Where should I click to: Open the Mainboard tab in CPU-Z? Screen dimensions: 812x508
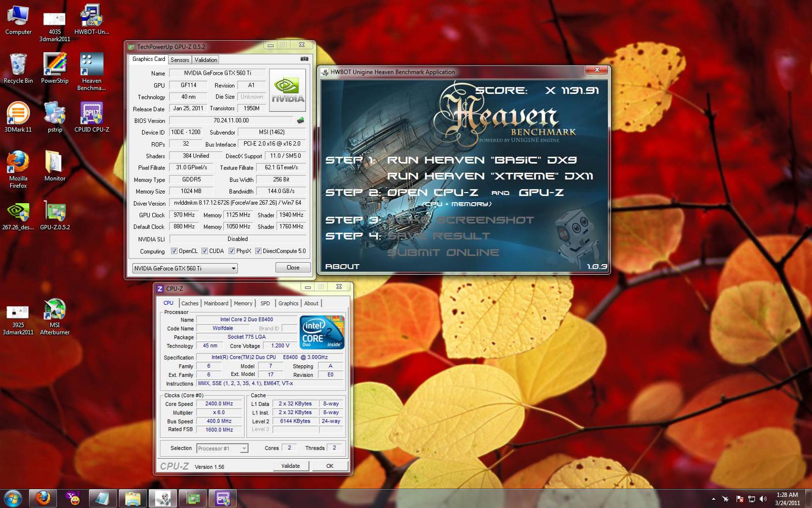click(x=216, y=303)
